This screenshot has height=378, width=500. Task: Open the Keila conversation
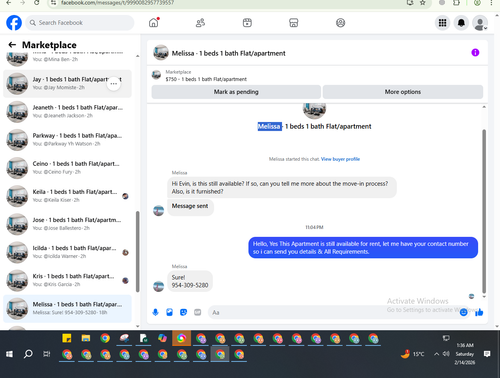67,196
